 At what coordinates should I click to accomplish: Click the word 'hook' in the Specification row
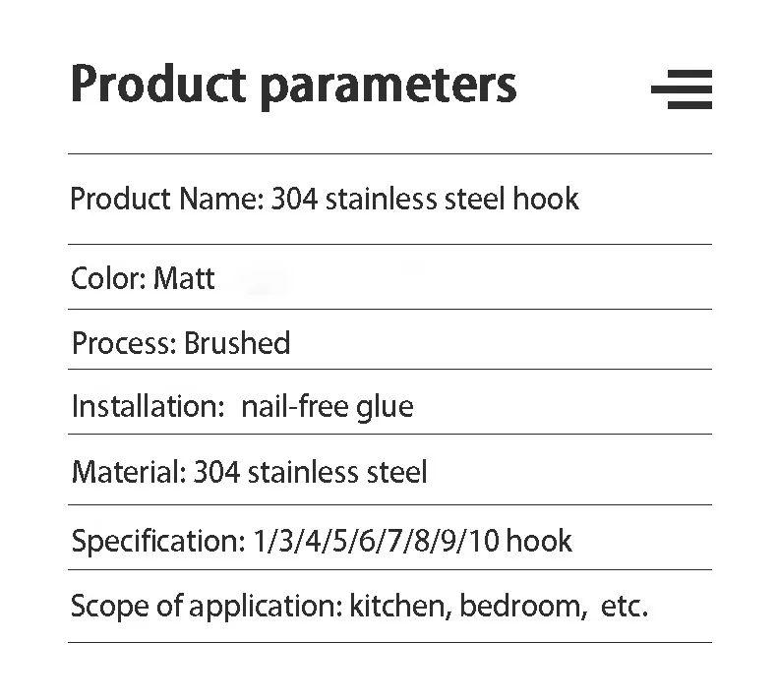(x=539, y=541)
